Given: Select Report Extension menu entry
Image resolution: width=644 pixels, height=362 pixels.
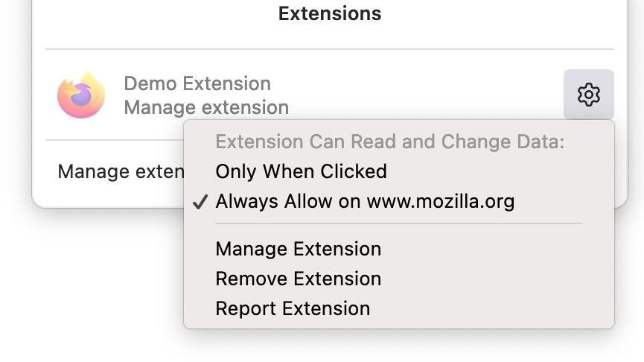Looking at the screenshot, I should click(x=293, y=308).
